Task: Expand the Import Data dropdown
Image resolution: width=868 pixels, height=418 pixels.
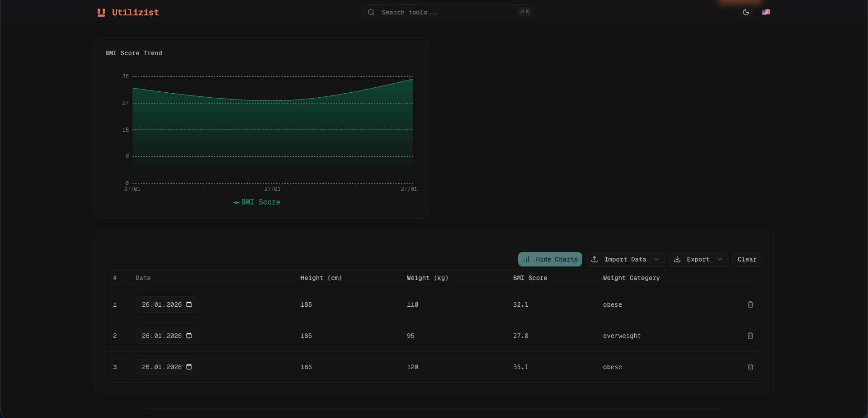Action: click(x=656, y=259)
